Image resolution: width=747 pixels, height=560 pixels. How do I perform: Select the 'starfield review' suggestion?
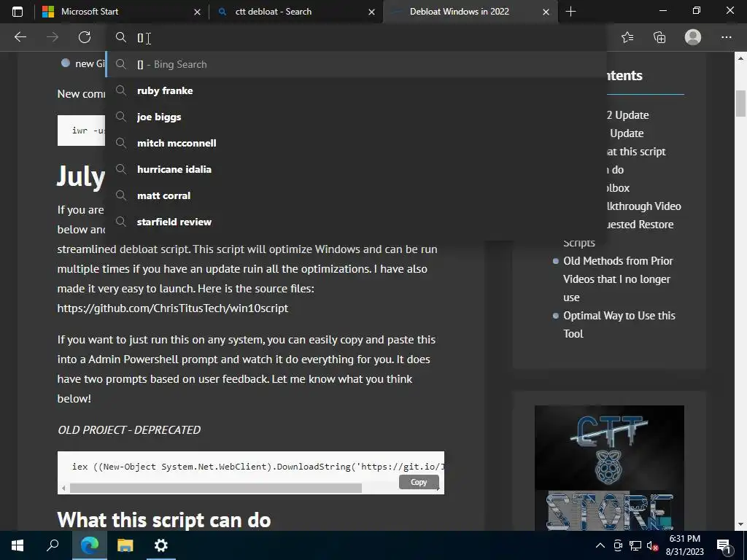coord(356,222)
